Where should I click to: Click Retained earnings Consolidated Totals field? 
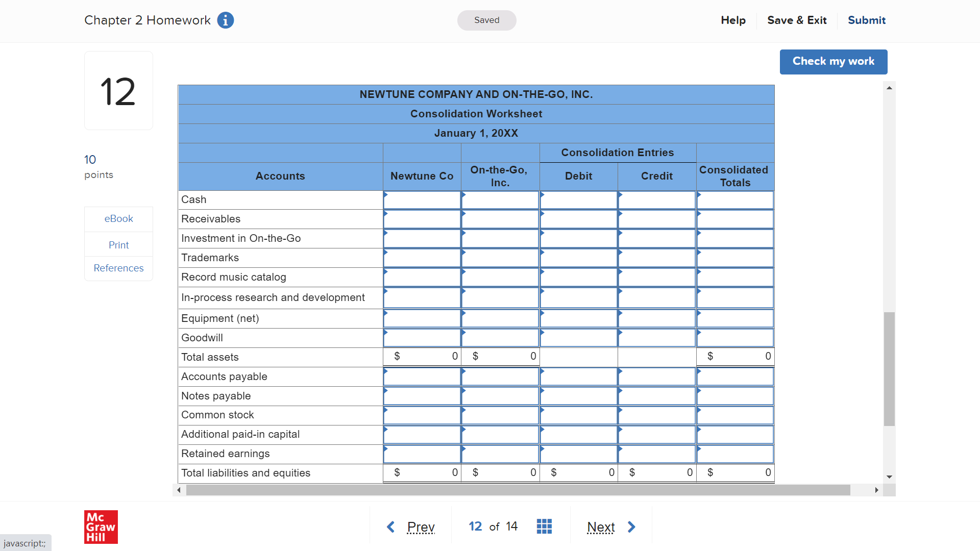[x=735, y=454]
